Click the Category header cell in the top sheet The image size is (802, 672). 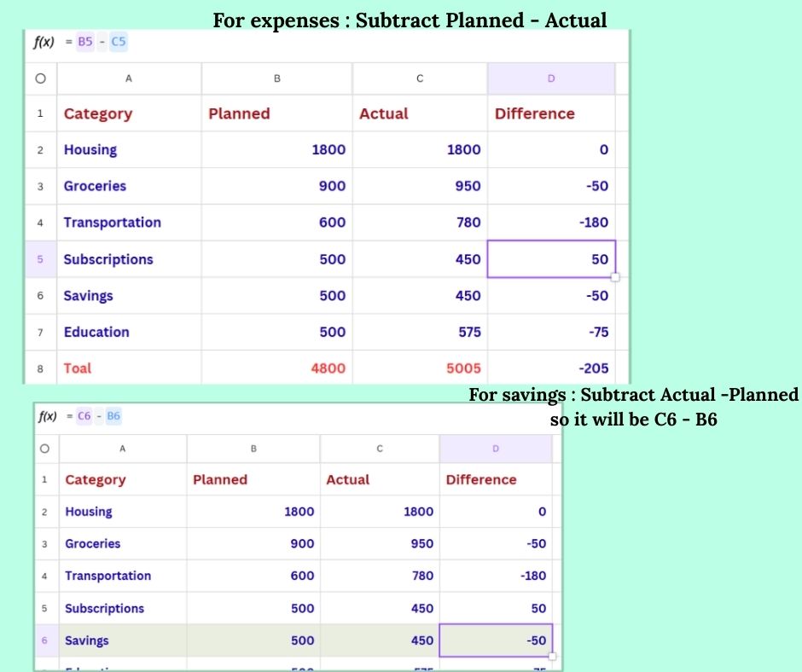pyautogui.click(x=129, y=113)
